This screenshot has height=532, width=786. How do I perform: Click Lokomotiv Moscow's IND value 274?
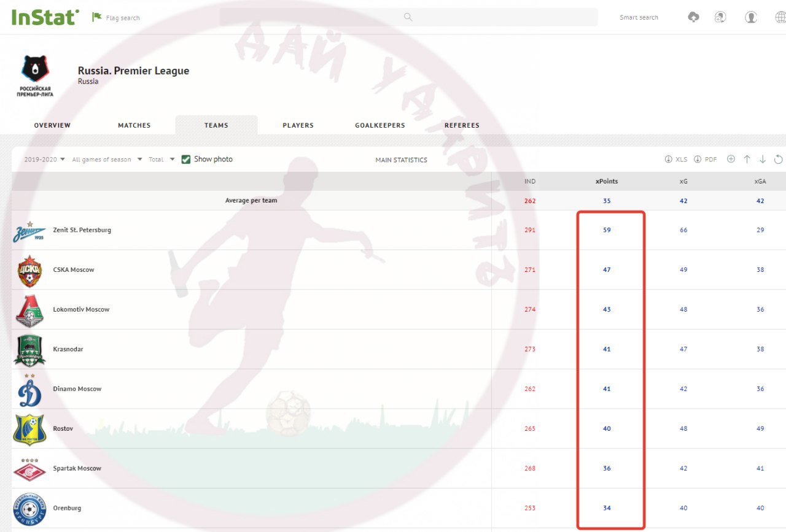(530, 310)
